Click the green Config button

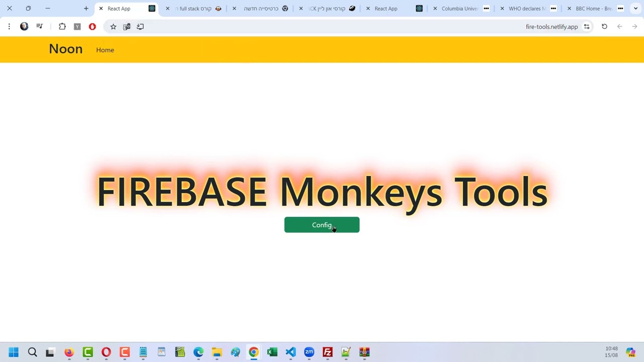(322, 225)
